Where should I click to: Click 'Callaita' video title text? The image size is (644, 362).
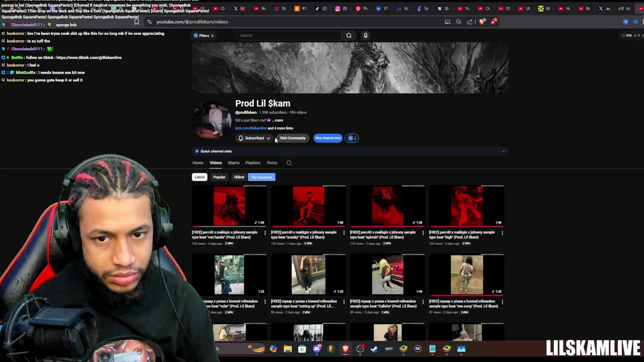coord(383,304)
